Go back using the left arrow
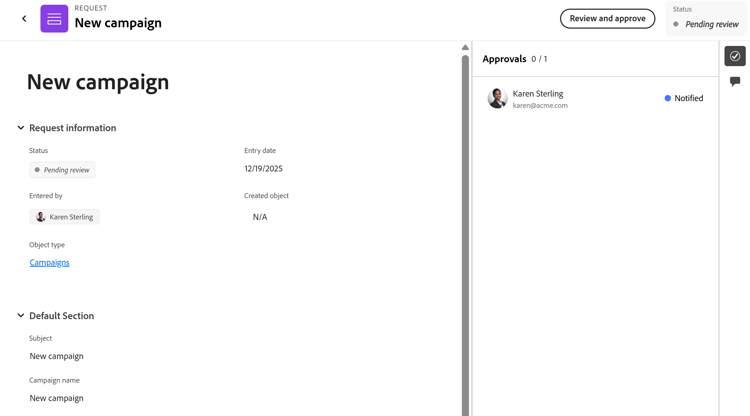Image resolution: width=750 pixels, height=416 pixels. tap(24, 19)
